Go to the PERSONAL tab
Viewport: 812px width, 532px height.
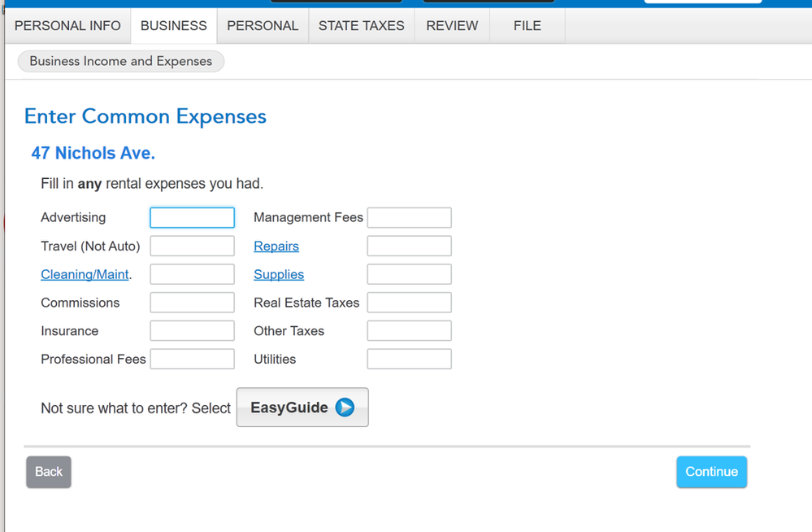[263, 26]
